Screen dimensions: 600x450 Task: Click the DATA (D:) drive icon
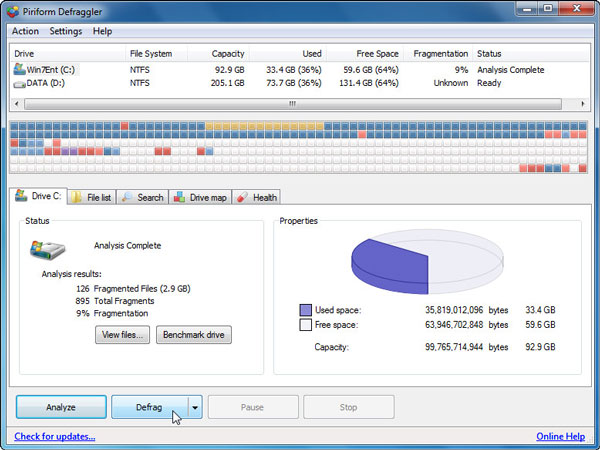tap(20, 84)
